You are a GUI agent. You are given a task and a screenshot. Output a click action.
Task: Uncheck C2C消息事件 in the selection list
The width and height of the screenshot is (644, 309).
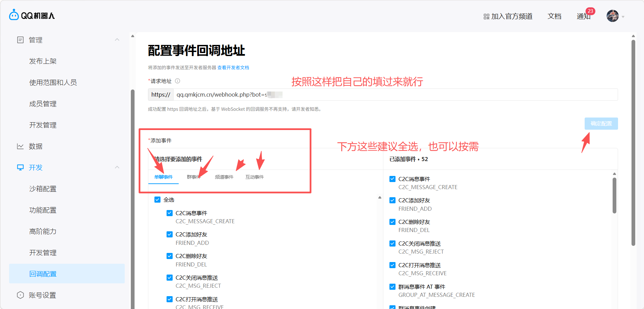pos(170,213)
